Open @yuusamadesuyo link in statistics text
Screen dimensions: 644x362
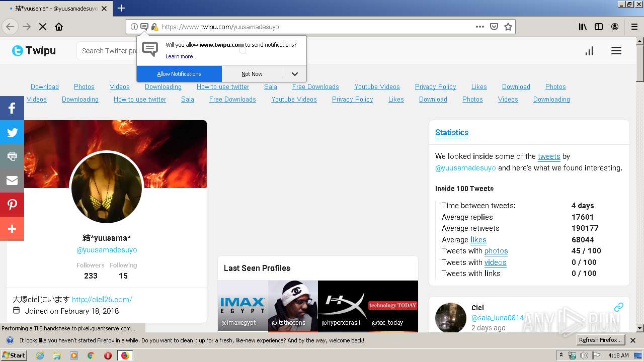(x=465, y=168)
